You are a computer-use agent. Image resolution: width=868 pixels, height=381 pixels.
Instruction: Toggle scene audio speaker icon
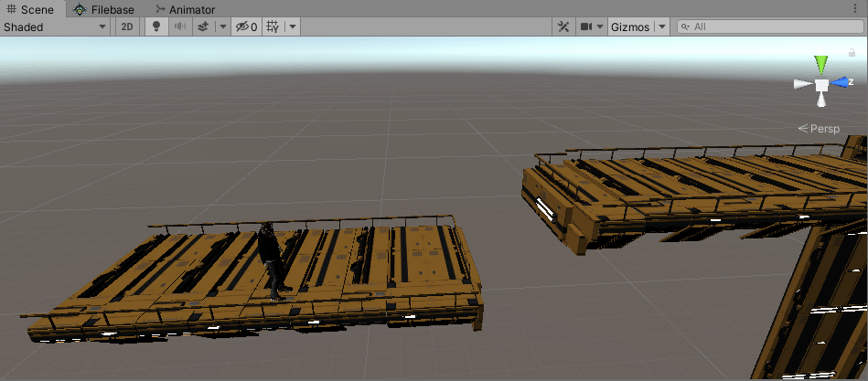pos(180,26)
